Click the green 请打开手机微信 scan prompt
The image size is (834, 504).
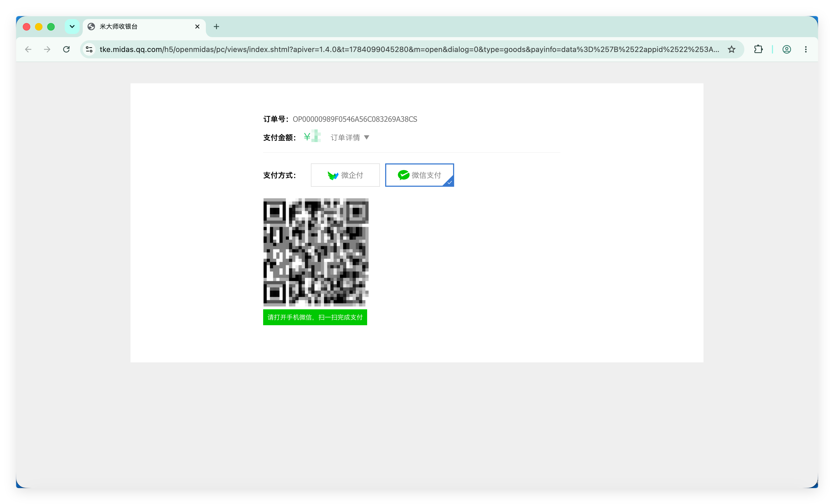click(x=315, y=317)
